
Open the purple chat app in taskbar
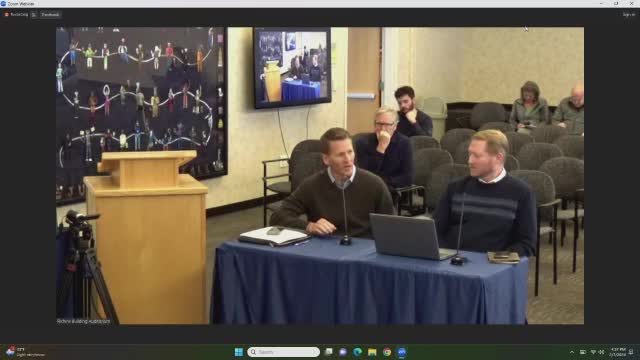coord(343,352)
